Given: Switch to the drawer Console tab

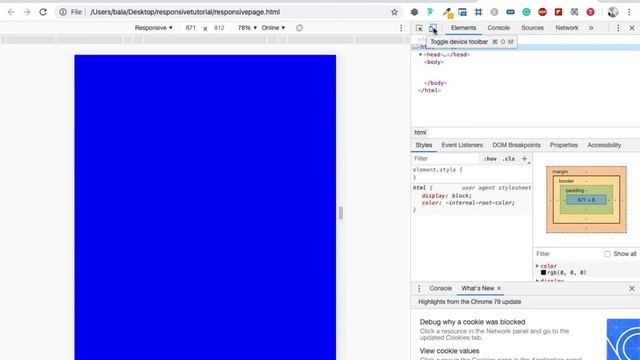Looking at the screenshot, I should tap(440, 288).
